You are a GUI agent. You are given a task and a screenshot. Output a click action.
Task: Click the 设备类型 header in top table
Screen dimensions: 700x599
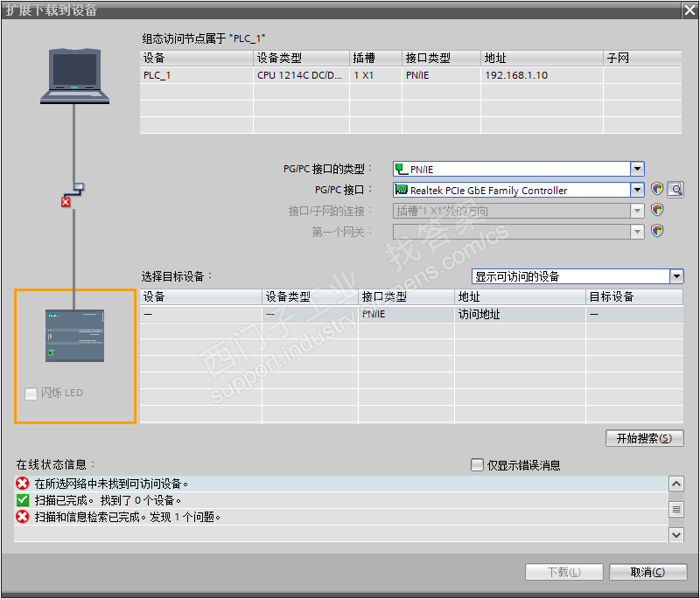click(301, 58)
